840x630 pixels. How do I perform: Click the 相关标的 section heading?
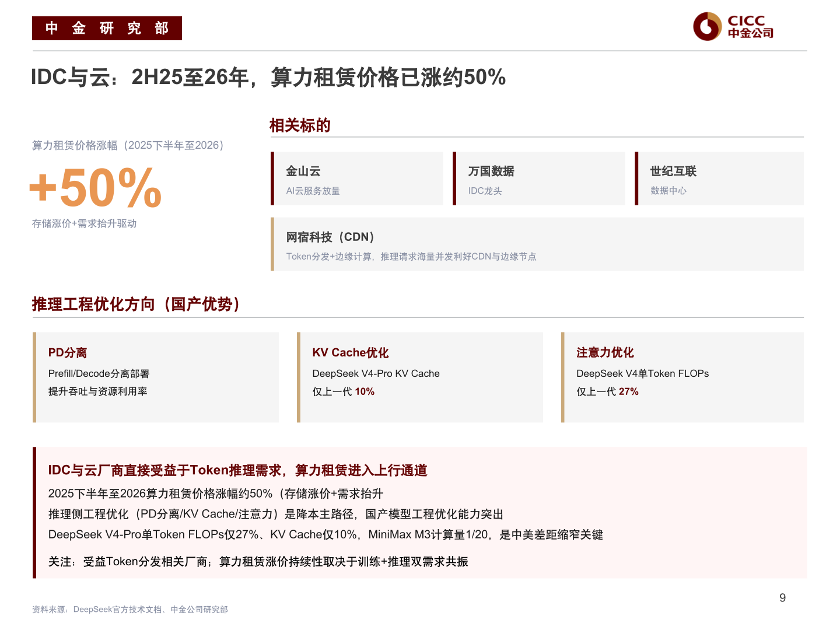coord(300,125)
